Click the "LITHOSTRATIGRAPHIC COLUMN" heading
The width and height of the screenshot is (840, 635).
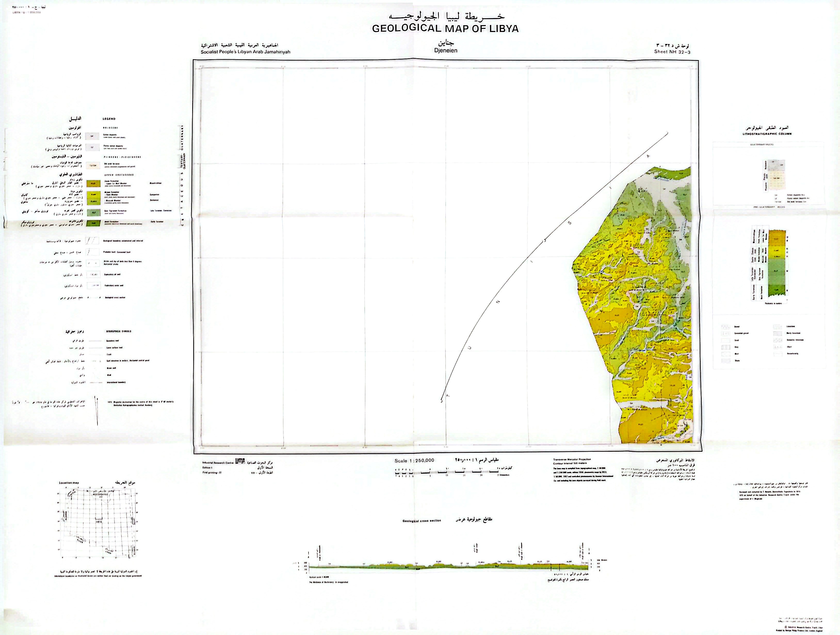point(768,134)
